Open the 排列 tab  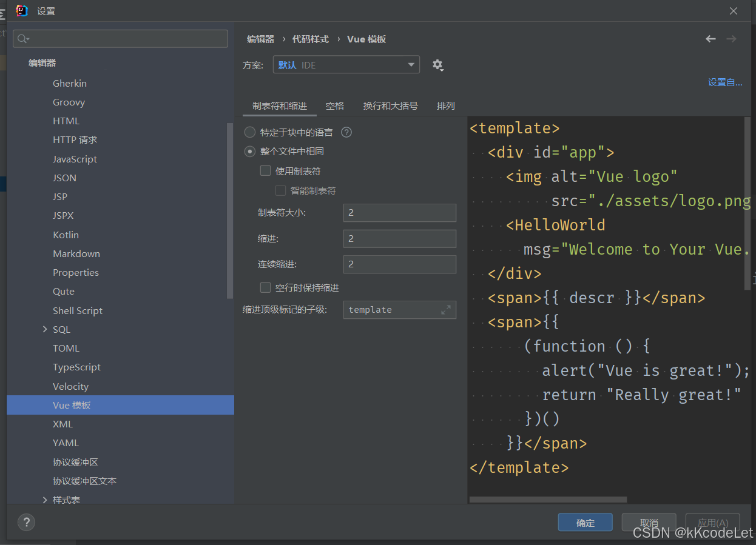tap(446, 105)
